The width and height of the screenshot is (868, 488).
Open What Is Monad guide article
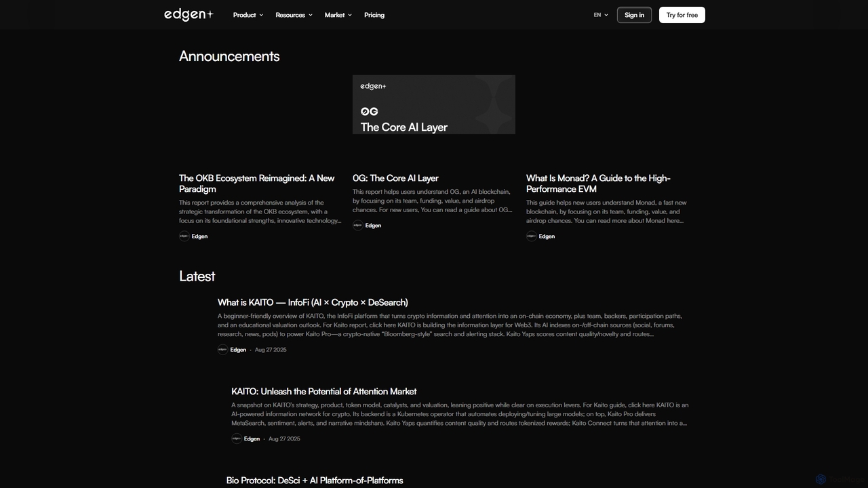click(598, 183)
